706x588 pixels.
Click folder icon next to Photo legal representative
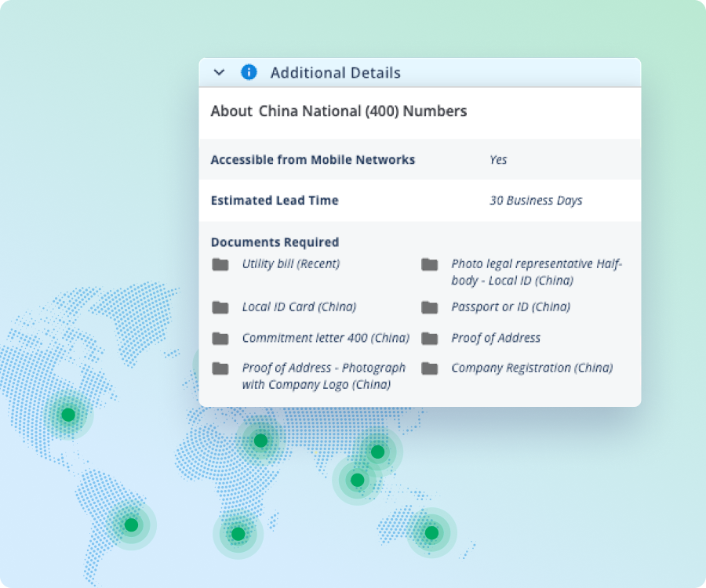[429, 264]
